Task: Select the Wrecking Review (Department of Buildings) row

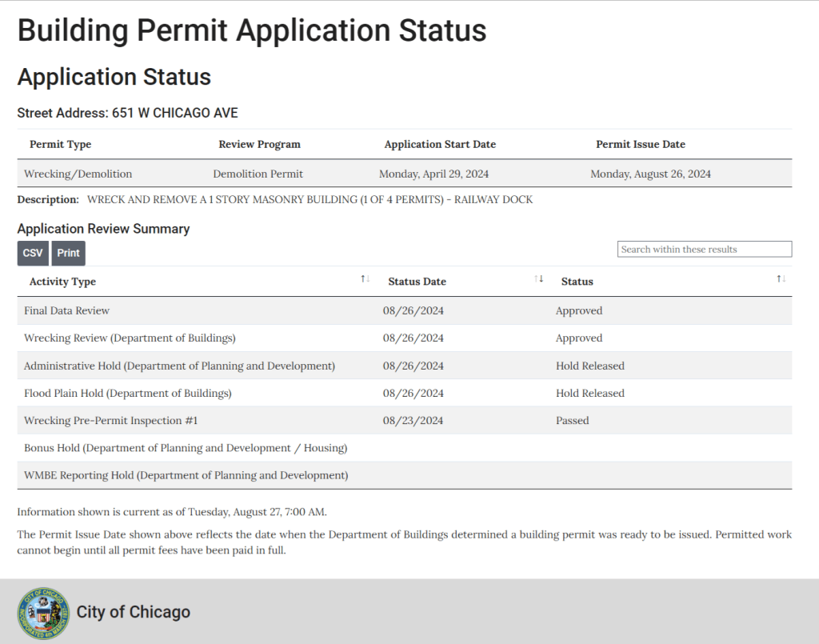Action: pos(130,338)
